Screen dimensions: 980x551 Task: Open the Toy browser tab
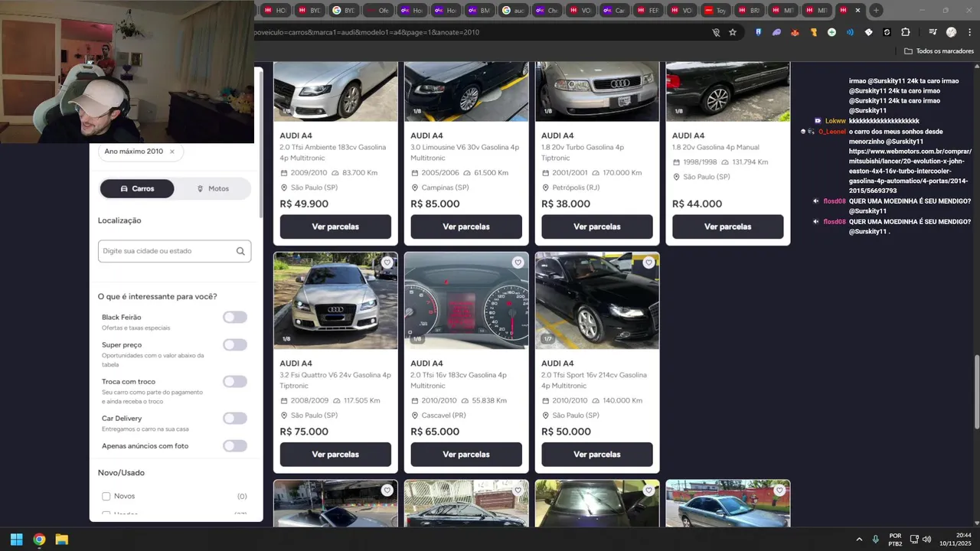click(x=715, y=10)
